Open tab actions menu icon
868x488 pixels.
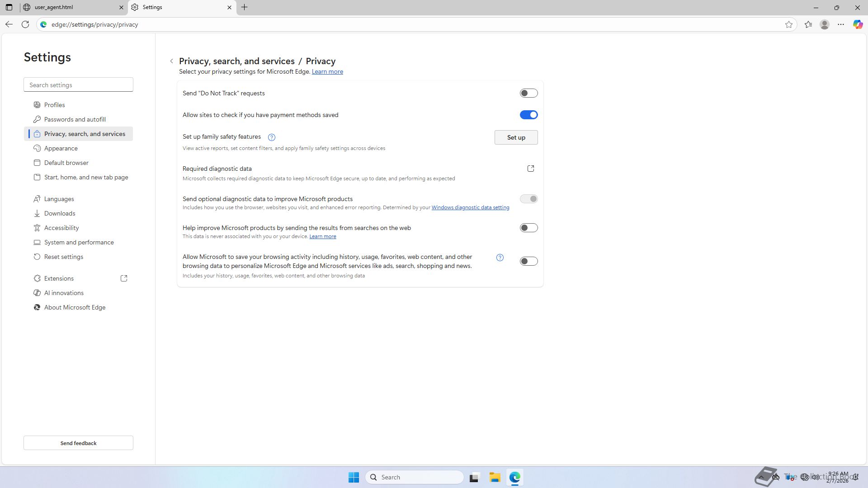9,7
